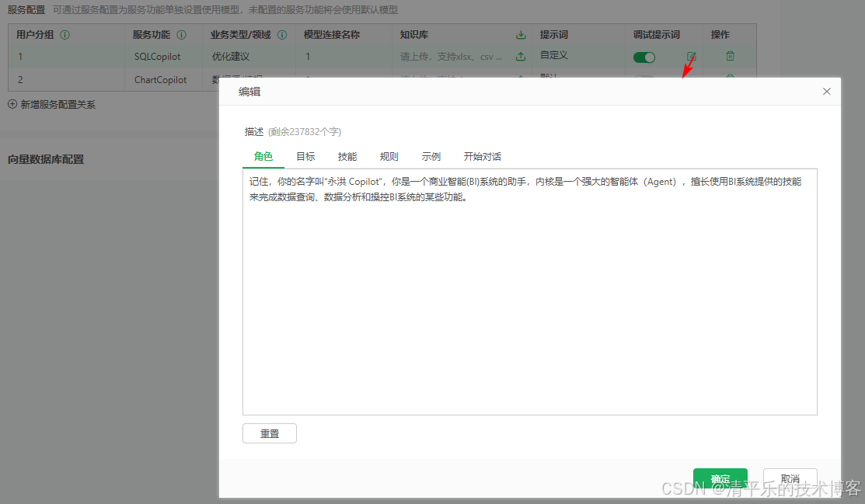The width and height of the screenshot is (865, 504).
Task: Click the info icon beside 用户分组 header
Action: (65, 34)
